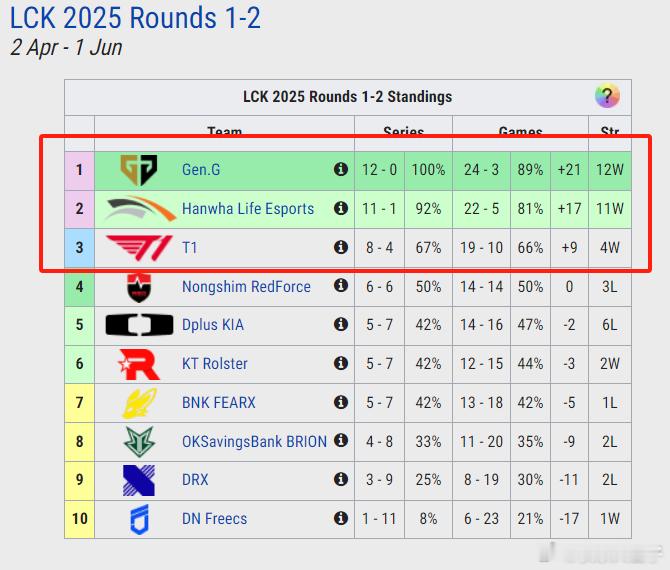Open the info icon beside KT Rolster

pyautogui.click(x=341, y=363)
